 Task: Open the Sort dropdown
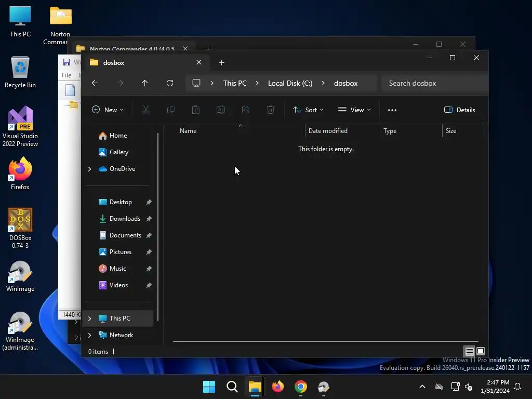[x=308, y=110]
